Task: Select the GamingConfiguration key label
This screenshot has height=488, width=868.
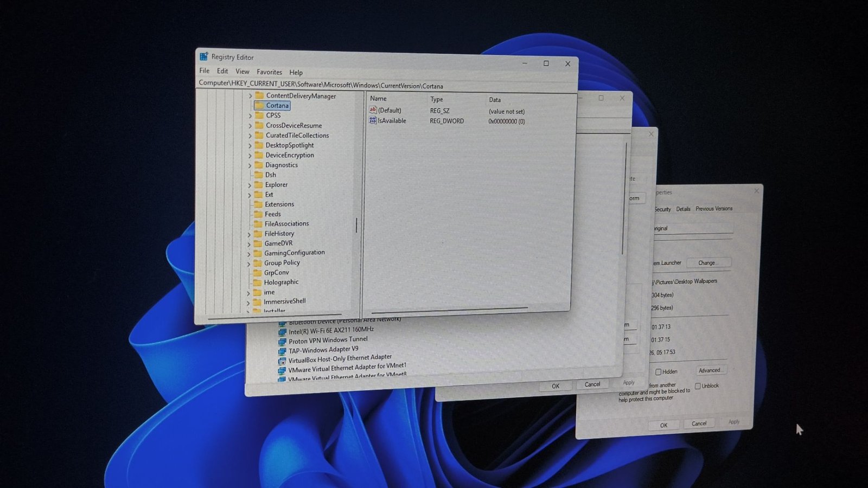Action: 295,253
